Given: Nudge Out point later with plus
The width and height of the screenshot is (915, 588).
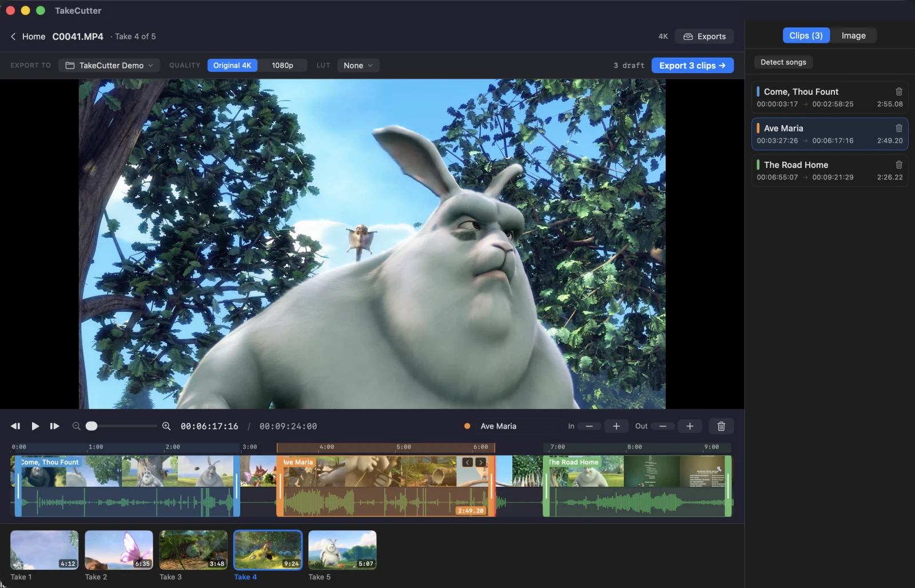Looking at the screenshot, I should [690, 426].
